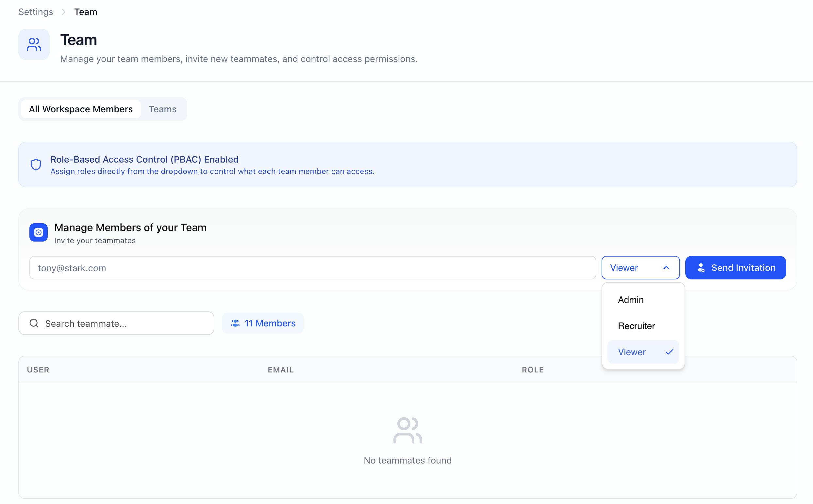
Task: Select the All Workspace Members tab
Action: coord(81,109)
